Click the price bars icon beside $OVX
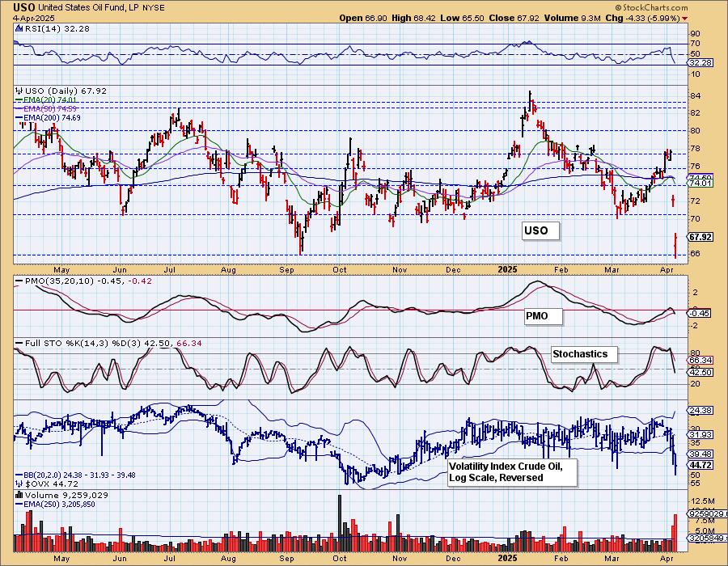 (19, 484)
